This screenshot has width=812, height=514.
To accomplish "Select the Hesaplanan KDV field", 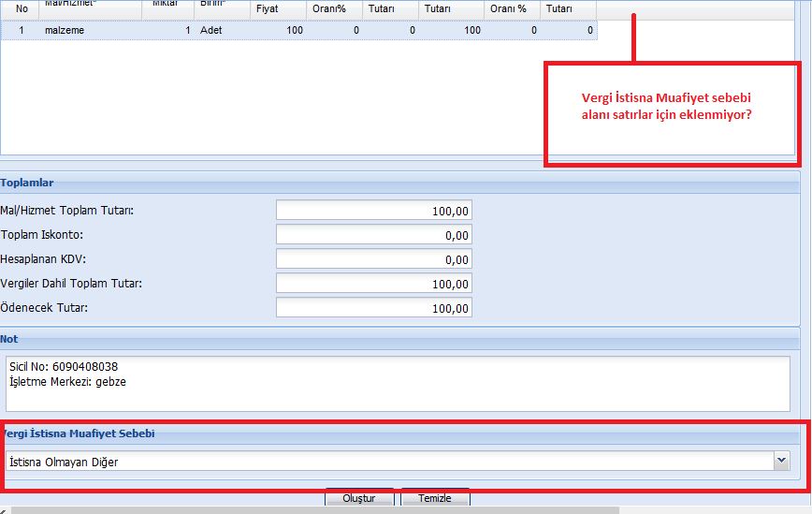I will [x=374, y=259].
